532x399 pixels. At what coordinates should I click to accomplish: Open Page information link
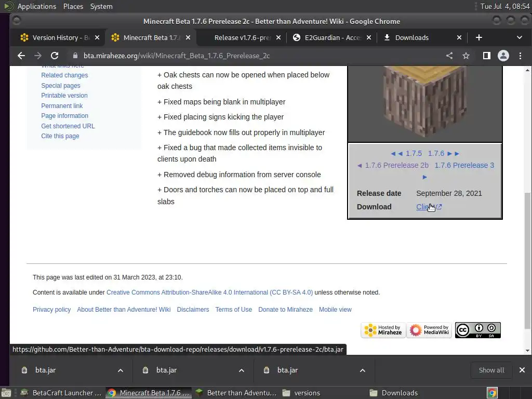[x=64, y=116]
